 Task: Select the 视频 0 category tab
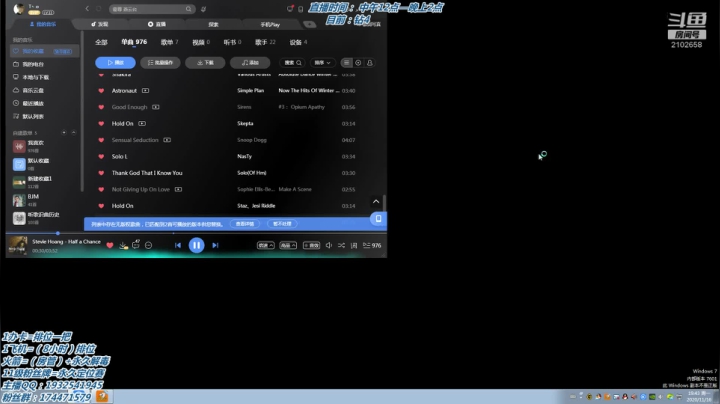201,42
